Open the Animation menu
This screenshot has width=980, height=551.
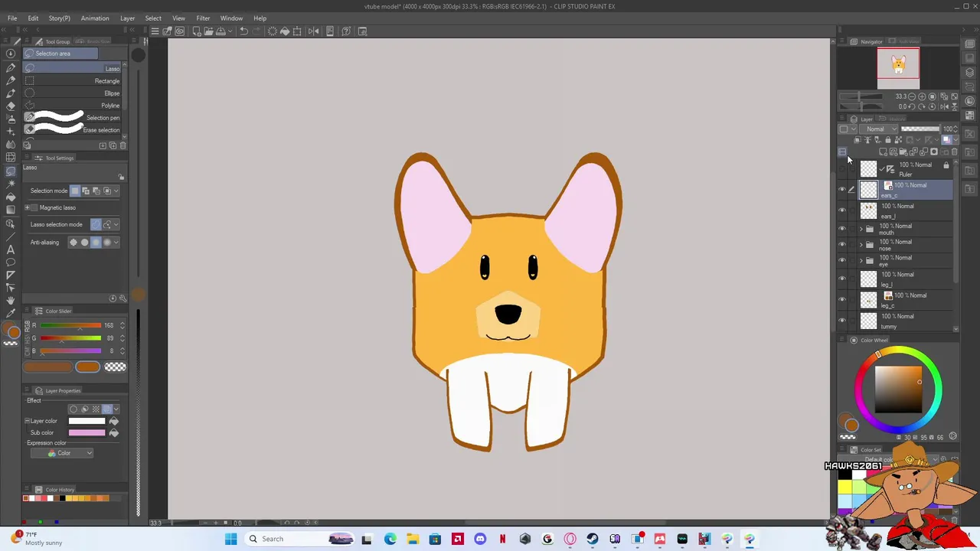point(95,18)
